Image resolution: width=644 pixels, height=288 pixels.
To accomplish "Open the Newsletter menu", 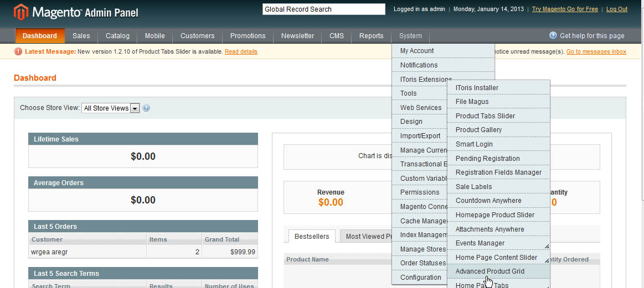I will 298,36.
